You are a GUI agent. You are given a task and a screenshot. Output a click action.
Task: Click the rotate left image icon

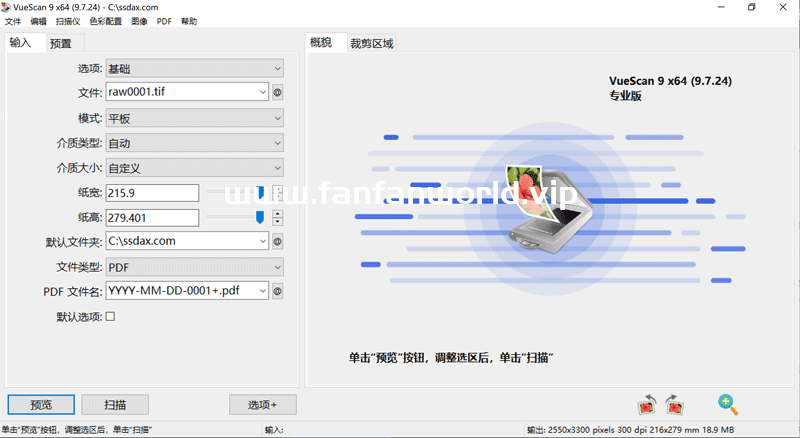647,404
